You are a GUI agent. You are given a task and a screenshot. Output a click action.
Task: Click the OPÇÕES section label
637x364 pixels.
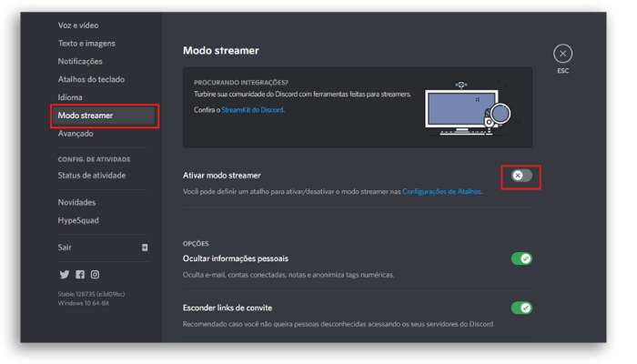tap(196, 244)
